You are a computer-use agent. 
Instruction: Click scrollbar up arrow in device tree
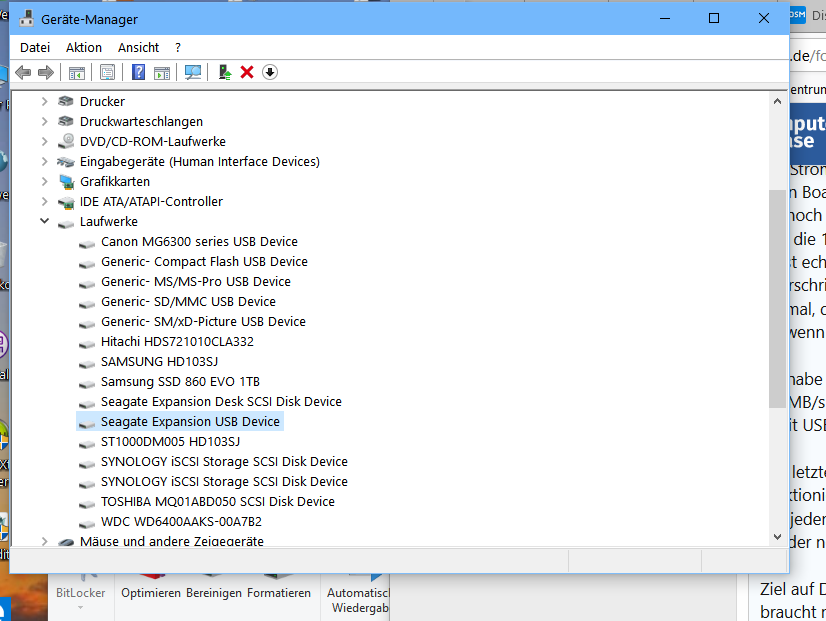point(778,101)
